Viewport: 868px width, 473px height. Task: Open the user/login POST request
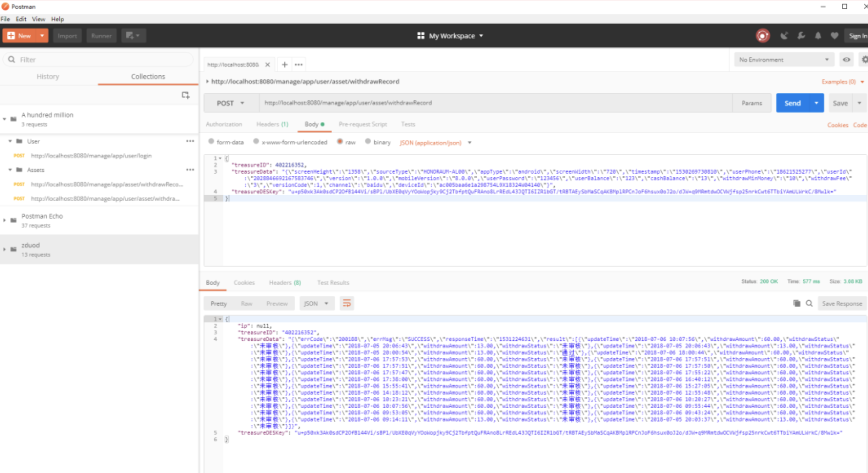click(91, 156)
